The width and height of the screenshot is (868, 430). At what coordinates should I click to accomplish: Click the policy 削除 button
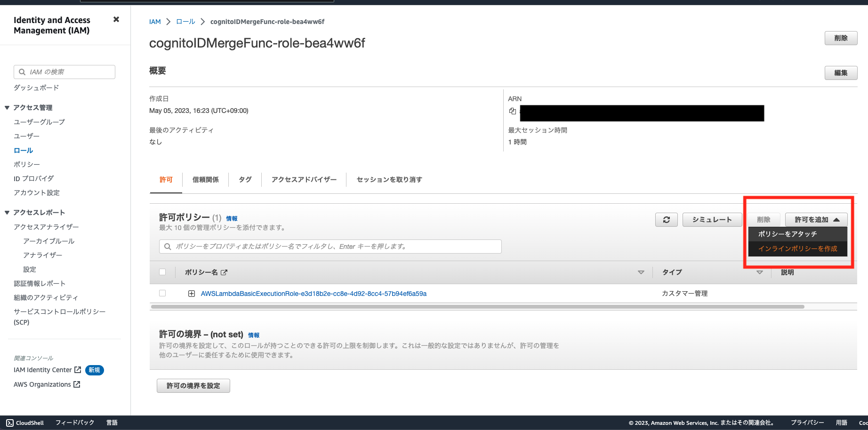(x=764, y=220)
